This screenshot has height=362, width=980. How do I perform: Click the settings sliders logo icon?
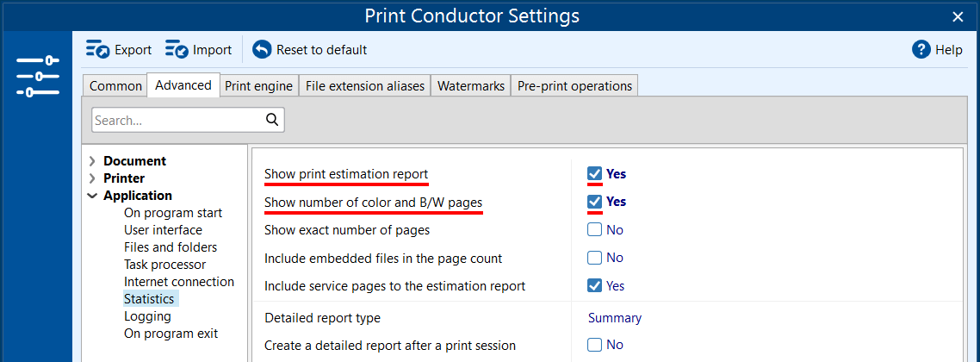point(38,76)
